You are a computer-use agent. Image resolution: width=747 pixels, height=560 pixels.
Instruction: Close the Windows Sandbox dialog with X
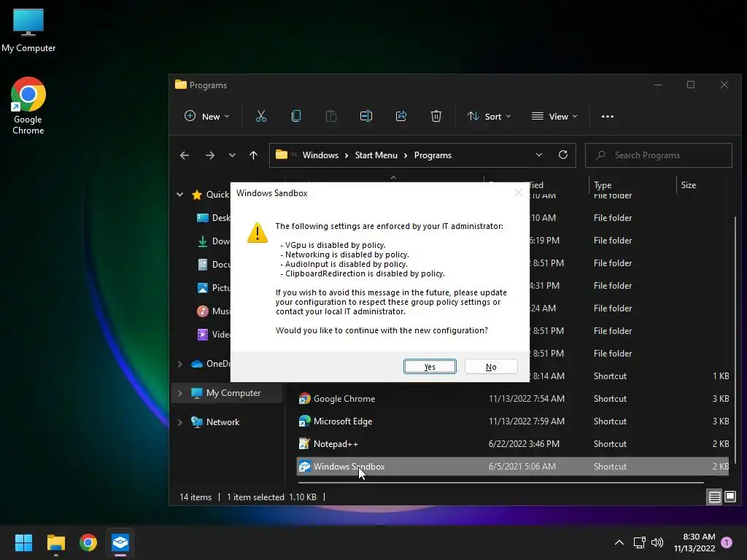click(519, 192)
